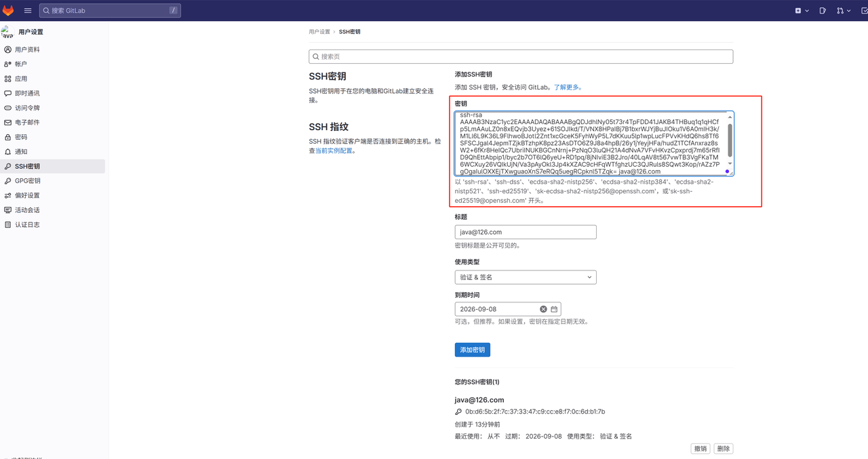The width and height of the screenshot is (868, 459).
Task: Focus the 标题 title input field
Action: [x=525, y=232]
